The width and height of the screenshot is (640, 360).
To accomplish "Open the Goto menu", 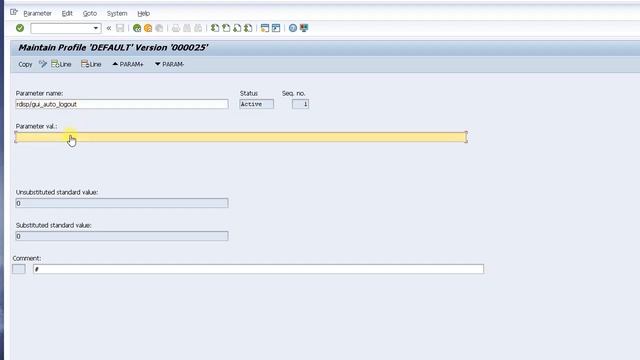I will click(90, 13).
